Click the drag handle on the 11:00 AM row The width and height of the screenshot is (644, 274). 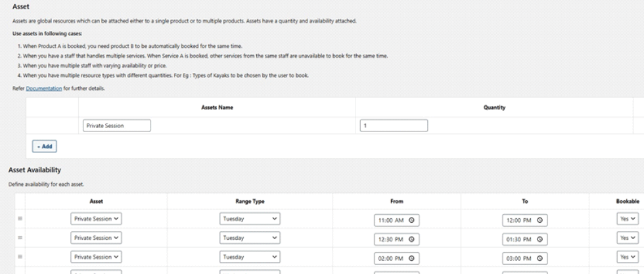(x=20, y=219)
